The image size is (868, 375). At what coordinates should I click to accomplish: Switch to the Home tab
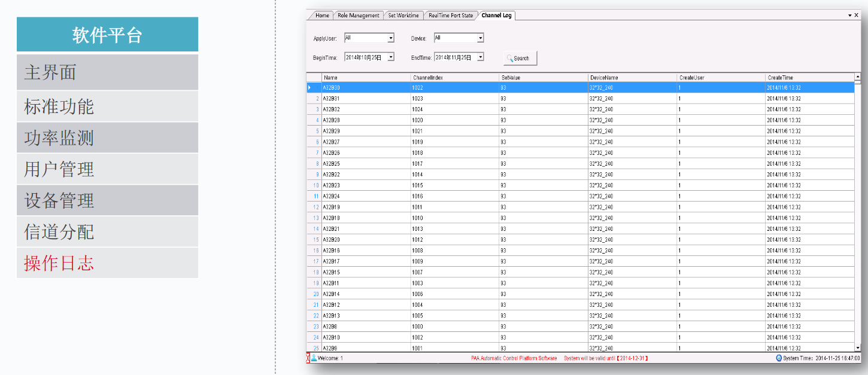tap(322, 16)
